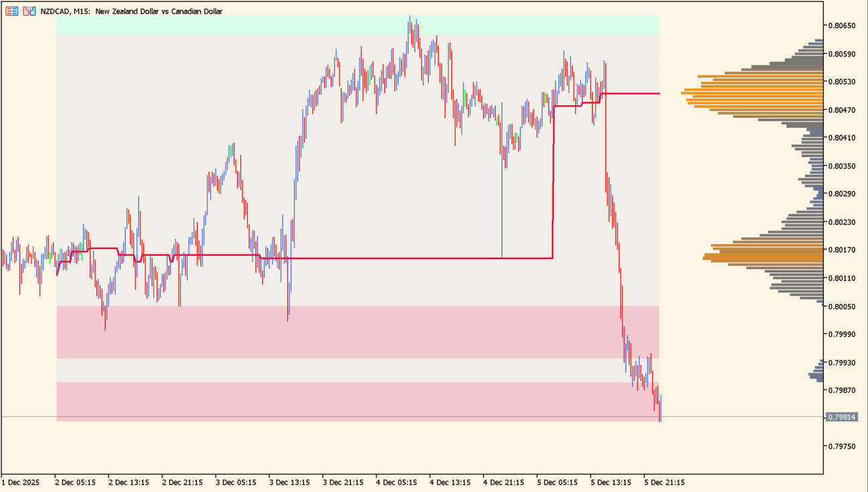Image resolution: width=868 pixels, height=492 pixels.
Task: Click the small gray volume bars near 0.79930
Action: coord(816,370)
